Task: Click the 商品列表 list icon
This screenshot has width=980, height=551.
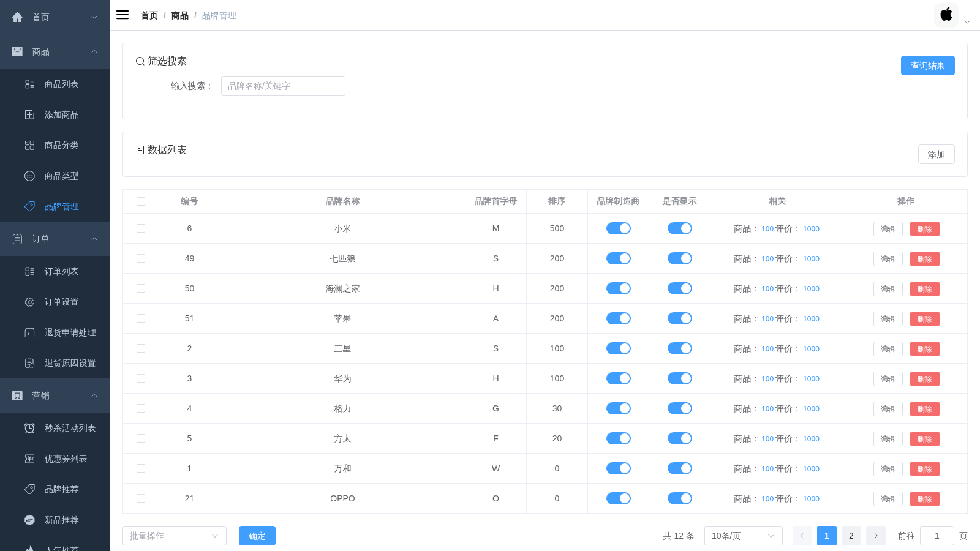Action: (x=29, y=84)
